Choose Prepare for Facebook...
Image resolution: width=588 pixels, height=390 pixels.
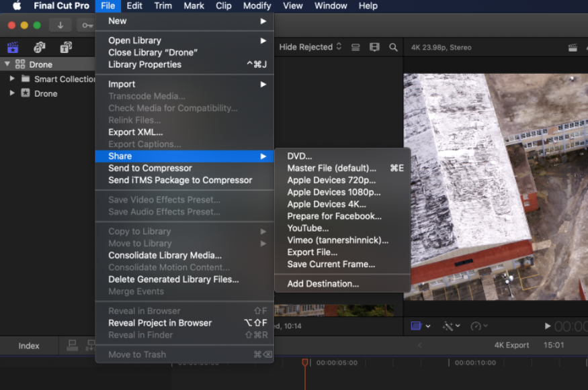pos(342,216)
